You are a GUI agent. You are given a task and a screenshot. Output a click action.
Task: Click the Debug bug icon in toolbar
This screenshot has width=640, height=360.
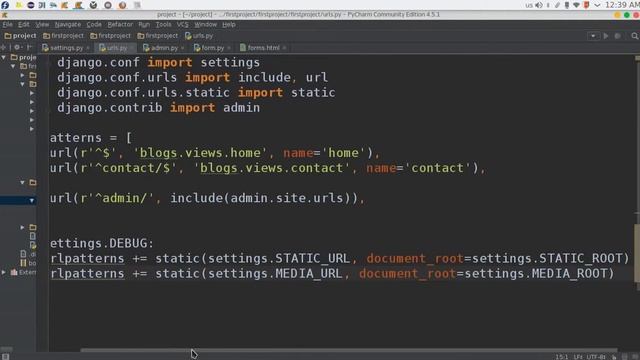tap(618, 36)
